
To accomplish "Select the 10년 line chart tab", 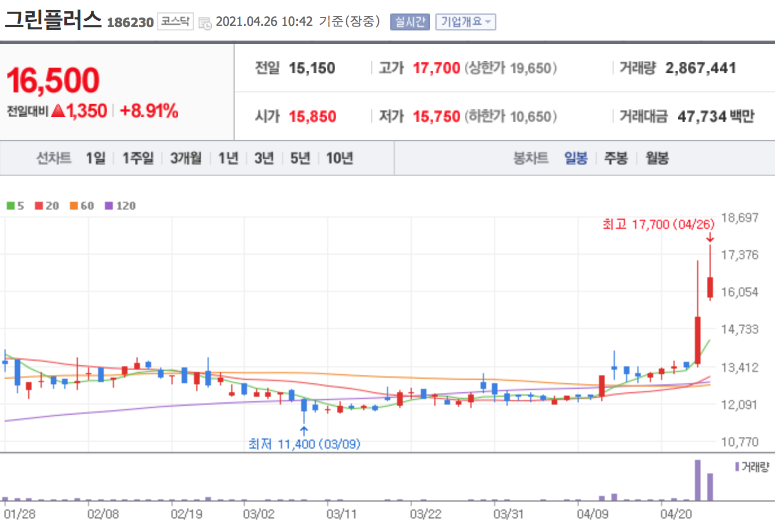I will [x=340, y=158].
